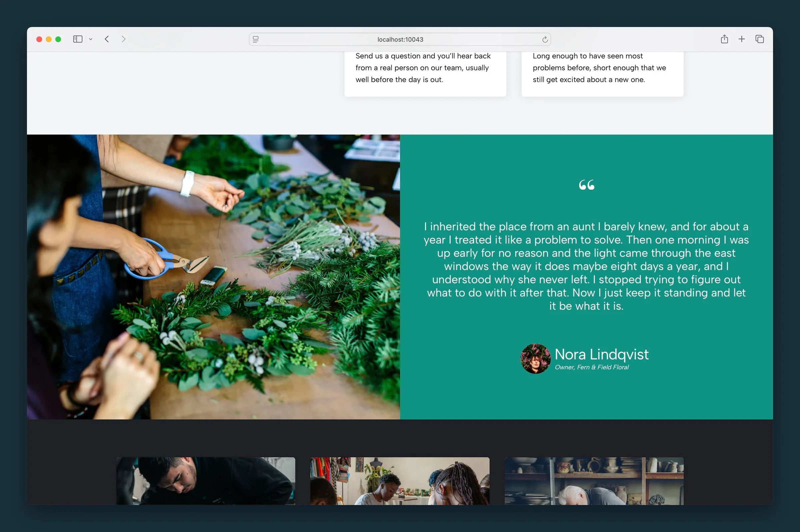This screenshot has width=800, height=532.
Task: Click the 'Long enough to have seen' card text
Action: pos(599,68)
